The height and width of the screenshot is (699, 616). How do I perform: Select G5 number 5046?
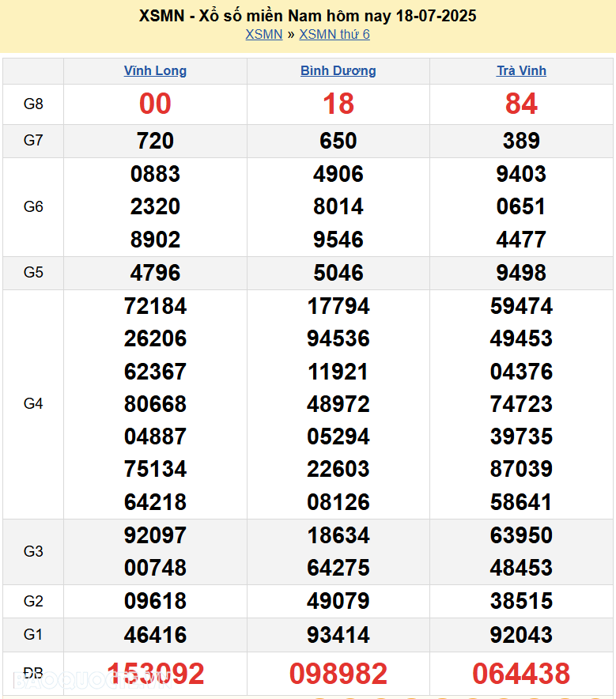click(338, 273)
